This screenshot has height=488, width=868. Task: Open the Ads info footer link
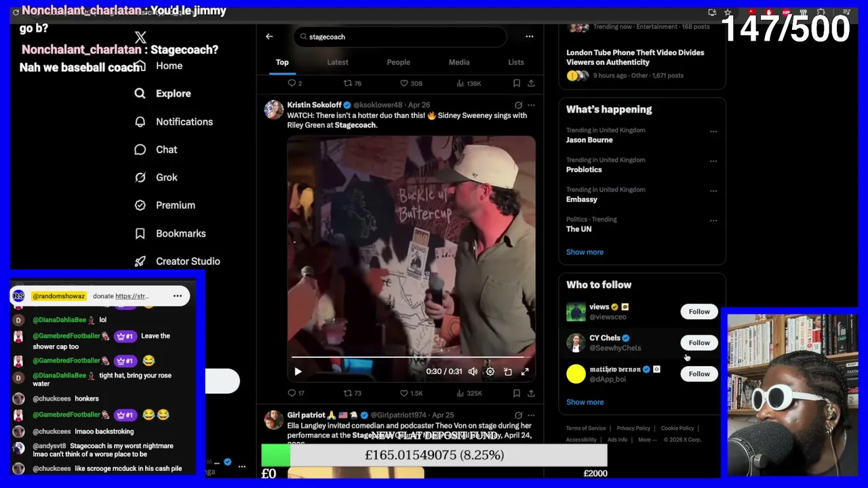pyautogui.click(x=617, y=440)
